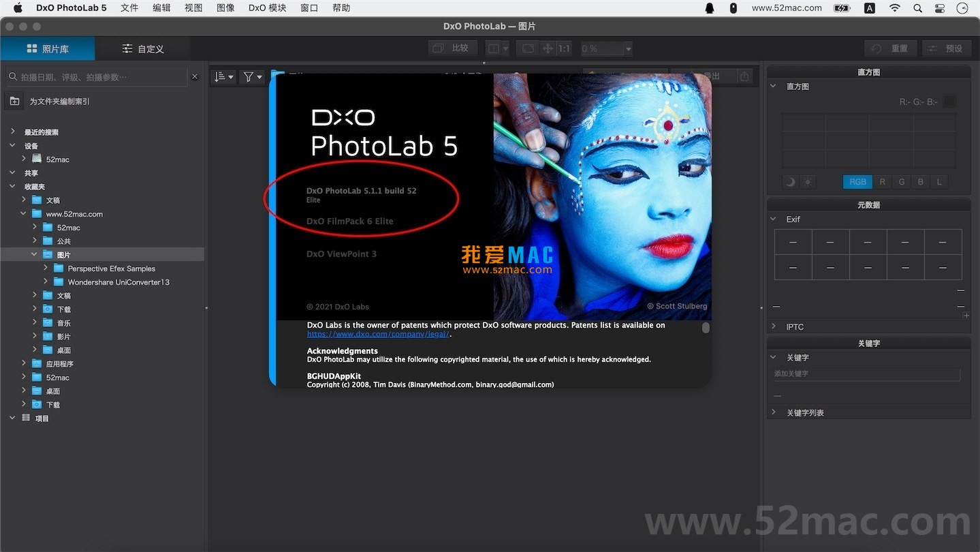This screenshot has height=552, width=980.
Task: Open the zoom percentage dropdown
Action: tap(628, 48)
